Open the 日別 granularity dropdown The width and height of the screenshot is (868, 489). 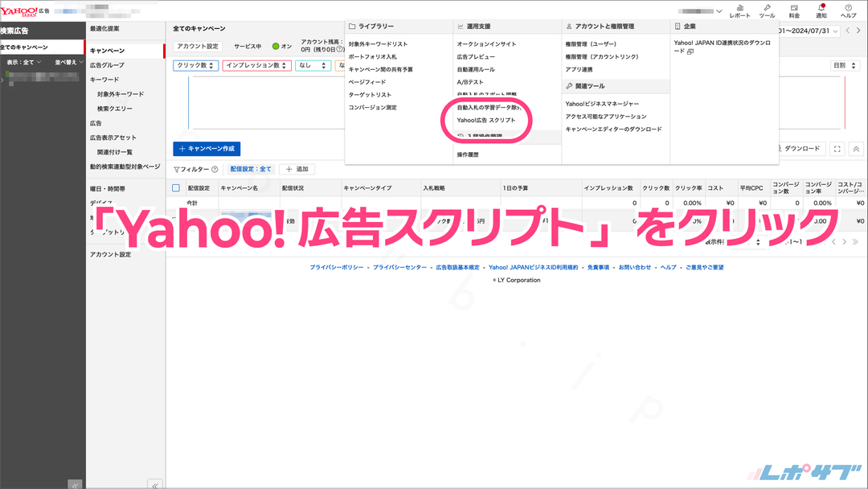(845, 65)
